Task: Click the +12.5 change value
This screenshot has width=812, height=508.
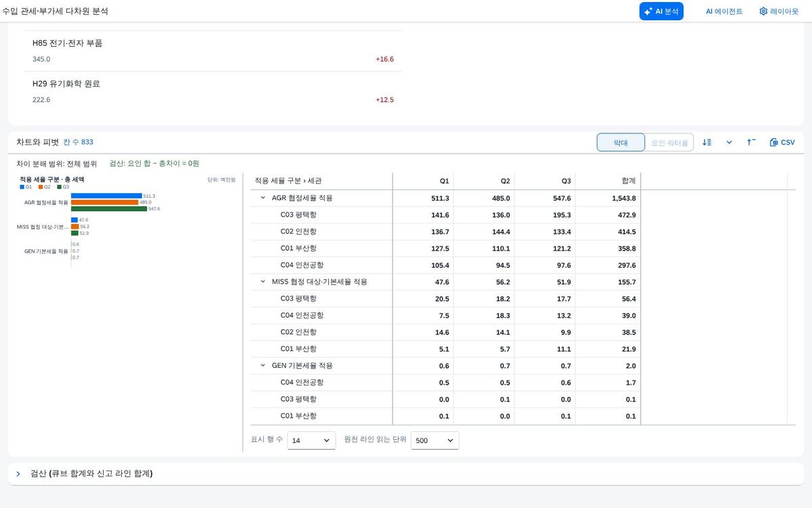Action: tap(384, 100)
